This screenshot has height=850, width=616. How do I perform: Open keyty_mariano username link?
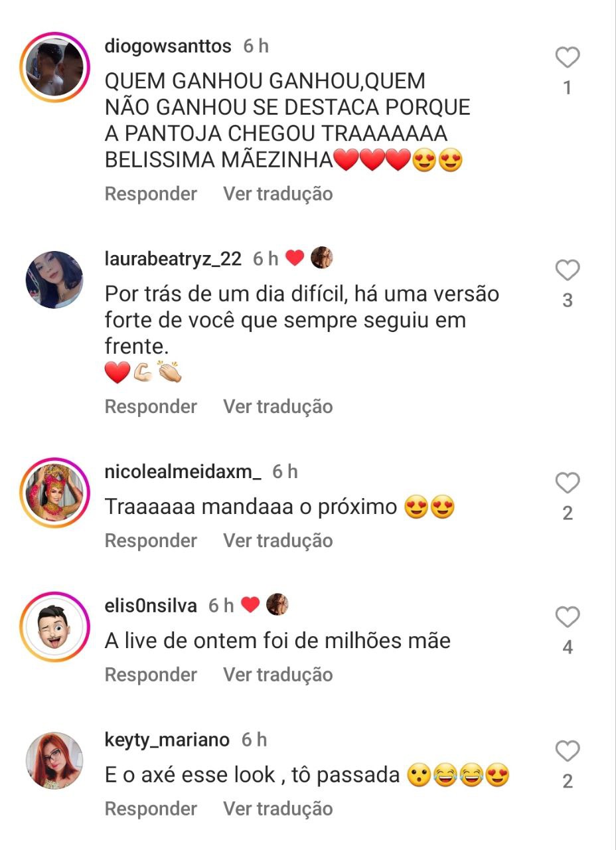(x=167, y=739)
